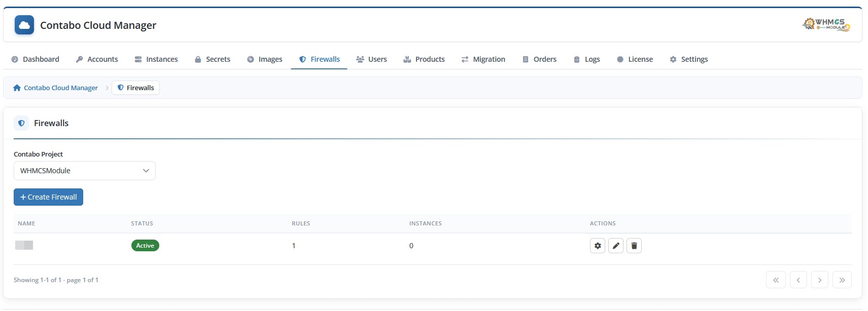Click the arrows icon beside Migration
868x311 pixels.
tap(465, 59)
